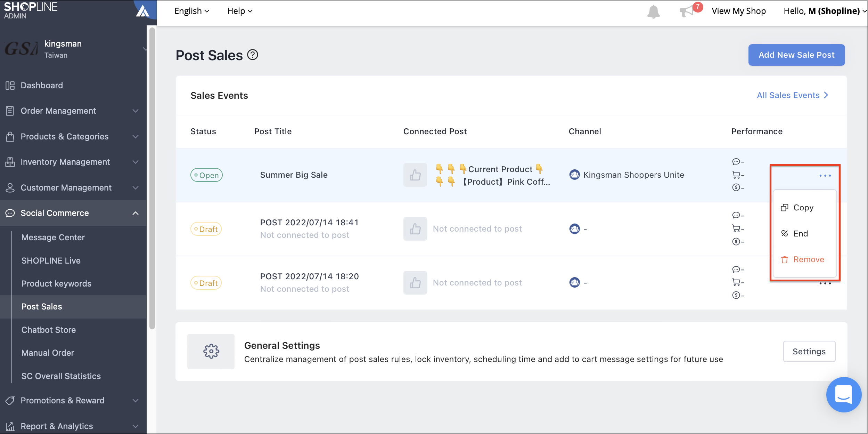Open three-dot menu for POST 2022/07/14 18:20
Image resolution: width=868 pixels, height=434 pixels.
coord(825,284)
